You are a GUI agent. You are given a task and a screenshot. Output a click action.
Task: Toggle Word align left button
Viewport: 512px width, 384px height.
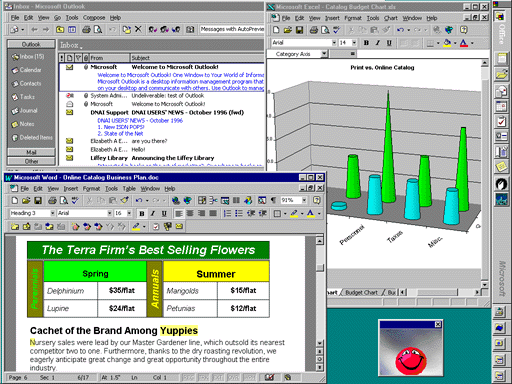coord(179,213)
